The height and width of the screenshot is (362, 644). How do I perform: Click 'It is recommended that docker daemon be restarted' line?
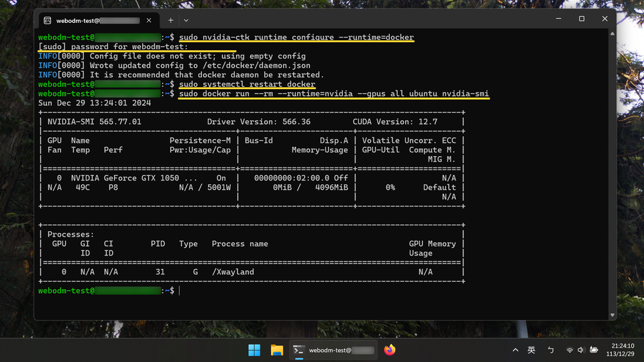pos(181,75)
